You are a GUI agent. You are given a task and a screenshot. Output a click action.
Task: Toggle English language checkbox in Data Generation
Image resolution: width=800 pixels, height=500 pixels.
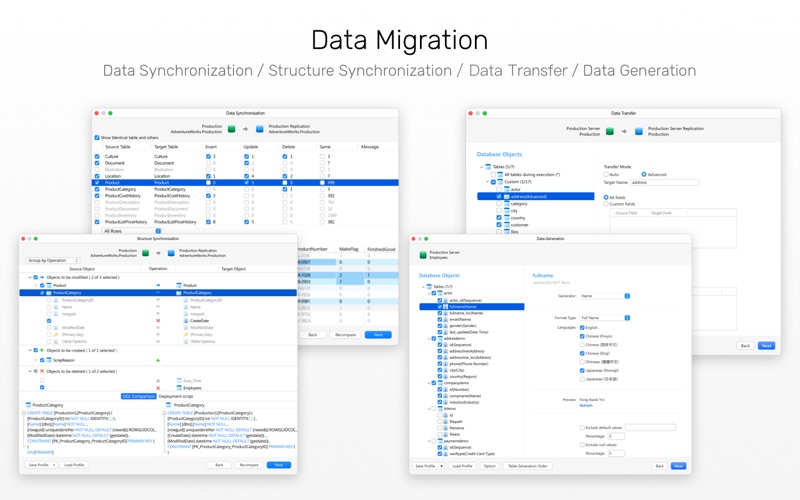pyautogui.click(x=582, y=328)
